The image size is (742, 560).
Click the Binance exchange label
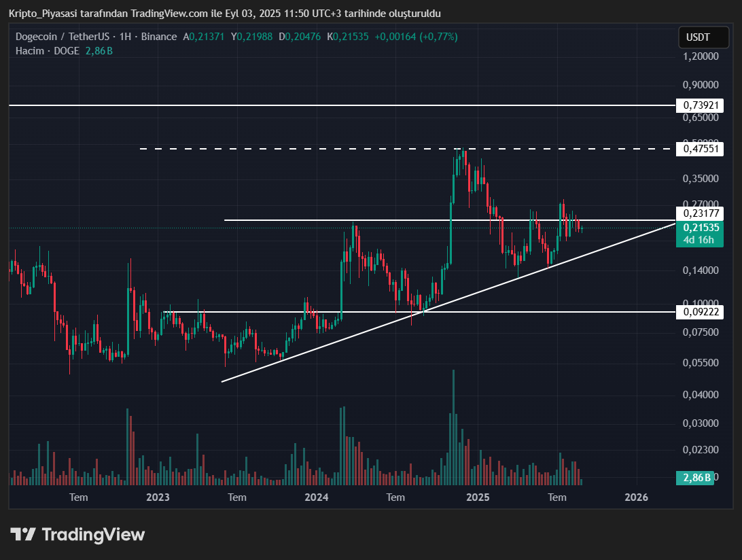159,37
